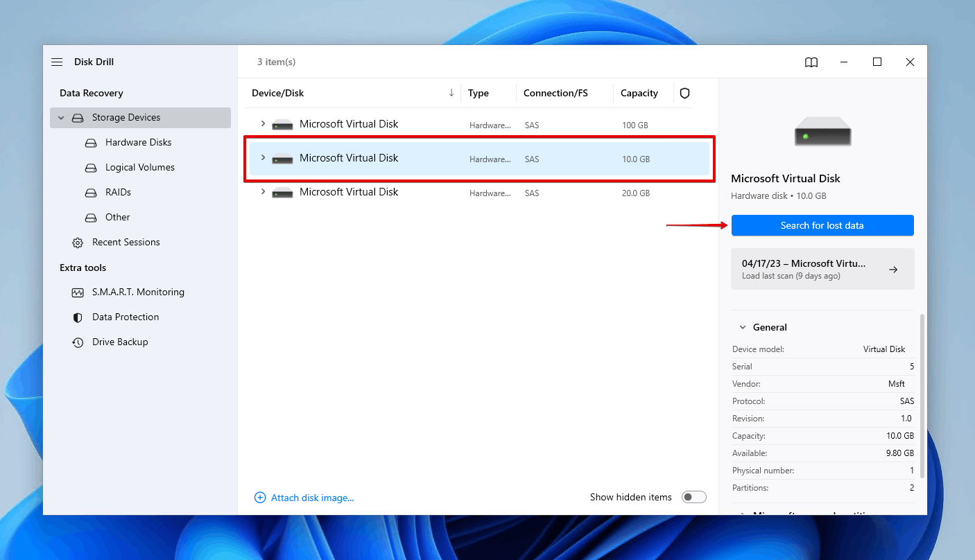Expand the 10.0 GB Microsoft Virtual Disk
Image resolution: width=975 pixels, height=560 pixels.
point(263,157)
